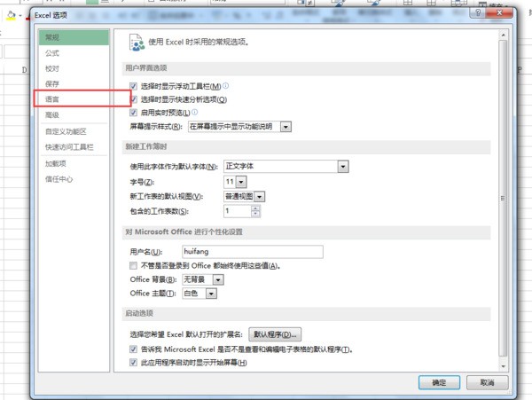Enable 不管是否登录到 Office 都始终使用这些值
The image size is (532, 400).
click(134, 265)
